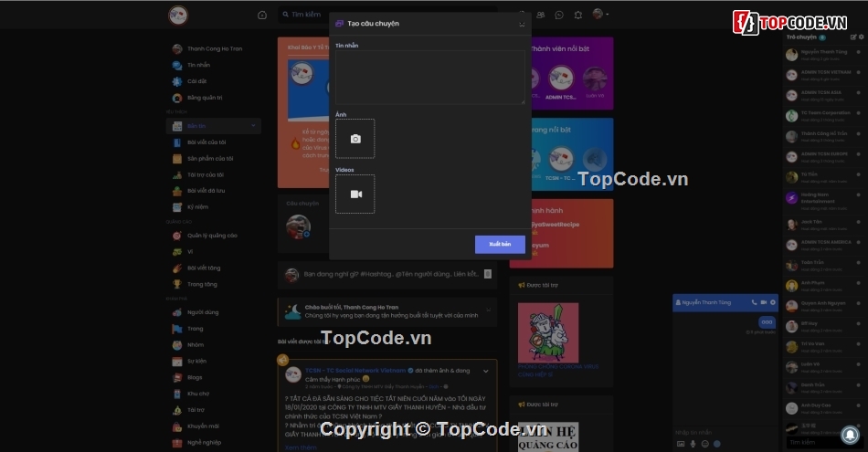Screen dimensions: 868x452
Task: Click the Tài trợ icon in sidebar
Action: click(x=177, y=410)
